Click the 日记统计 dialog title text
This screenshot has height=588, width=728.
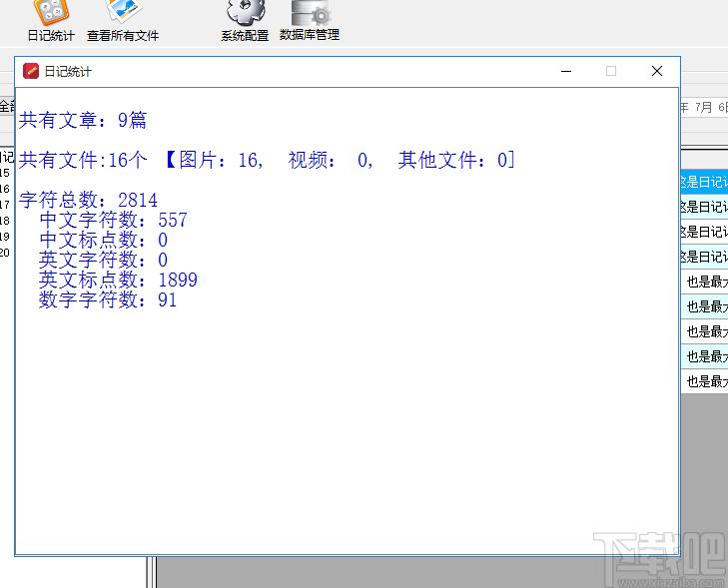tap(68, 72)
